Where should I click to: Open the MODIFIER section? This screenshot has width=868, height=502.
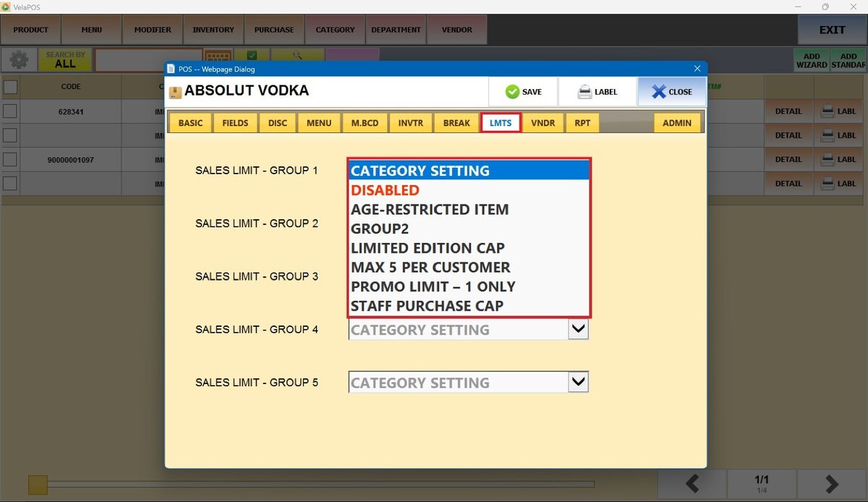153,30
